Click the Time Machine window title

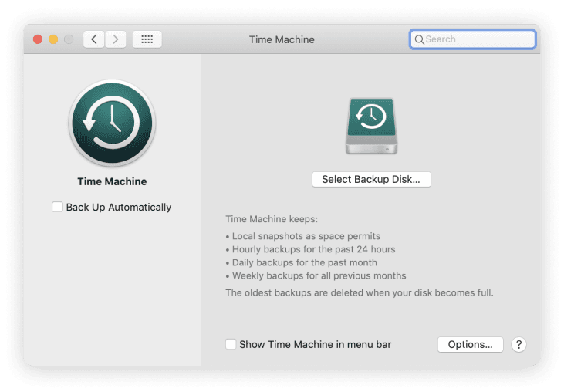282,39
